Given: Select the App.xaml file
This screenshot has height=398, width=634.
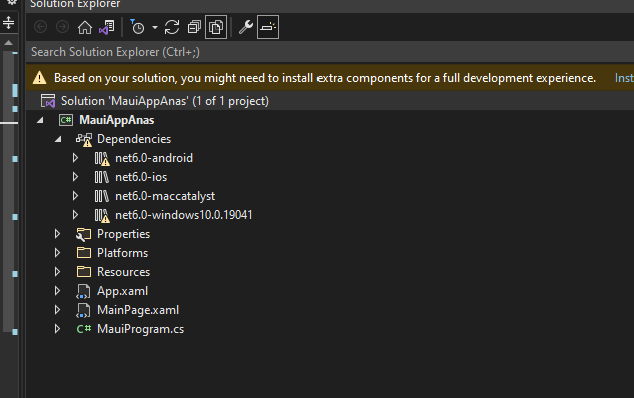Looking at the screenshot, I should point(123,291).
